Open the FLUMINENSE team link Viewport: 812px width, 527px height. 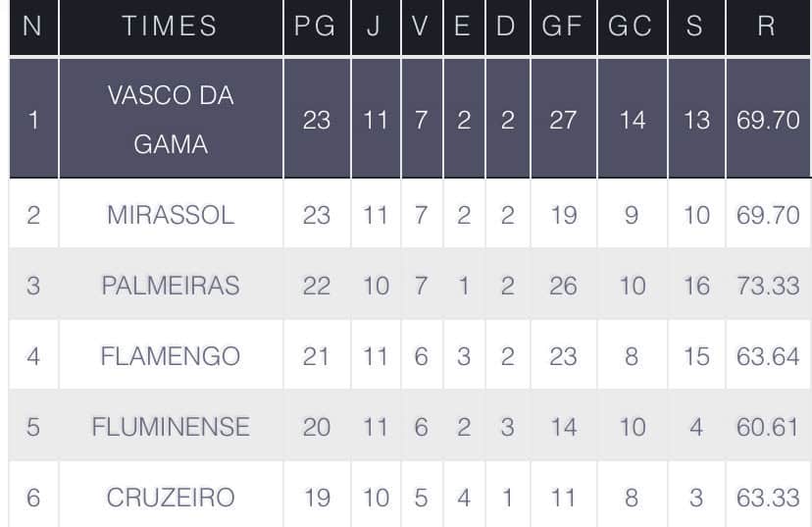click(x=171, y=427)
